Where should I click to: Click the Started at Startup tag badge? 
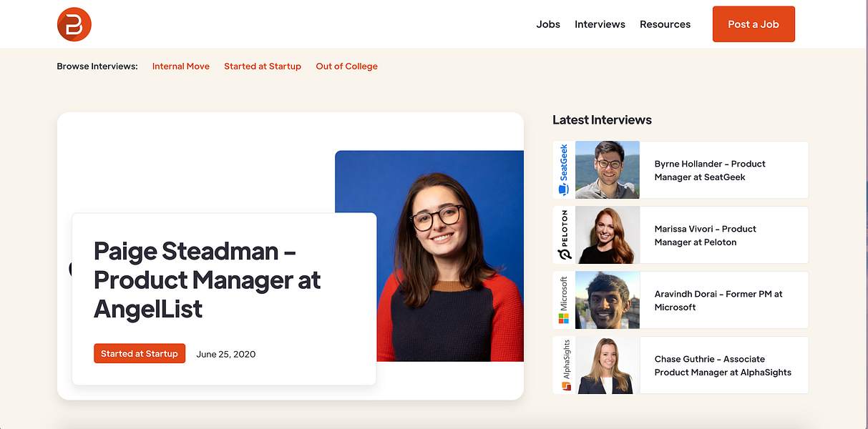[x=140, y=353]
